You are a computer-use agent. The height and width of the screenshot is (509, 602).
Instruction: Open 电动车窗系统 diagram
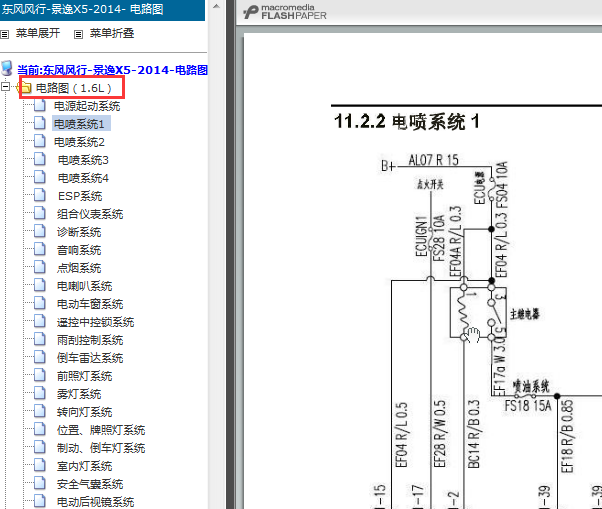[x=90, y=304]
